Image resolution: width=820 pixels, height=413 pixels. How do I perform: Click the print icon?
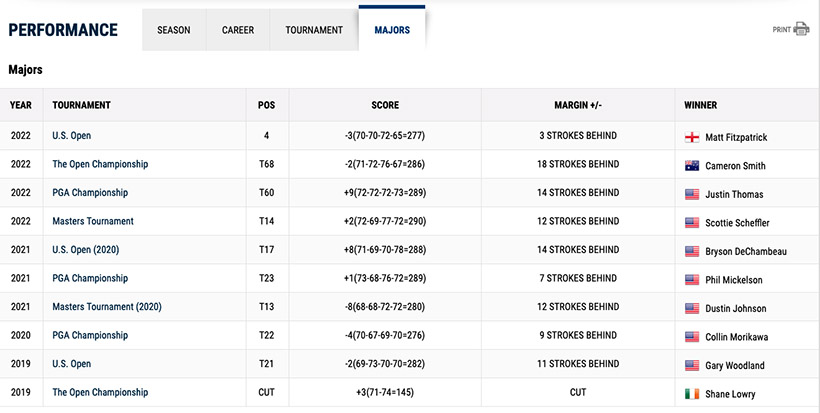(801, 29)
